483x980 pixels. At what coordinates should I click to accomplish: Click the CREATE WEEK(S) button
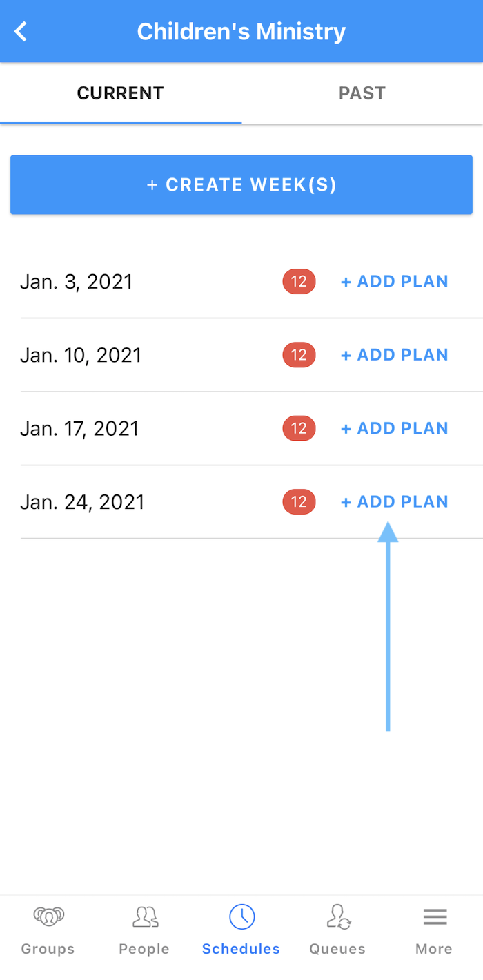click(241, 184)
